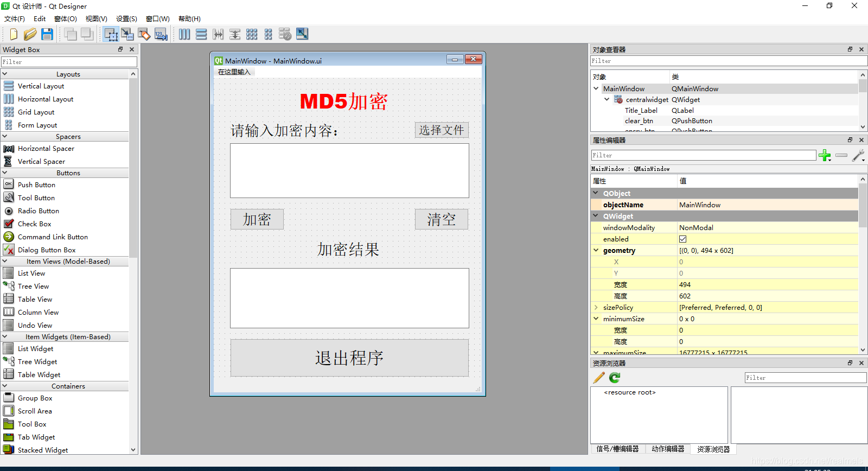Select Push Button in Widget Box
This screenshot has height=471, width=868.
[36, 184]
